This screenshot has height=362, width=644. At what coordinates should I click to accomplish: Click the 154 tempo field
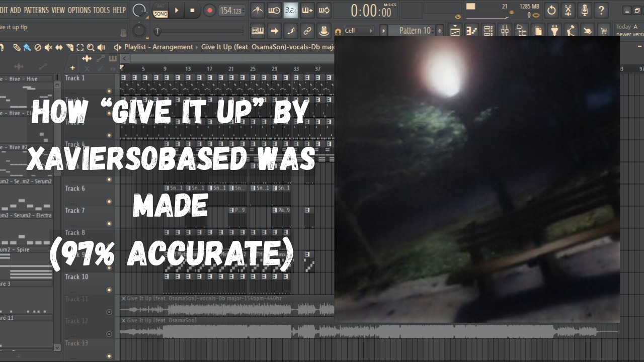[232, 11]
